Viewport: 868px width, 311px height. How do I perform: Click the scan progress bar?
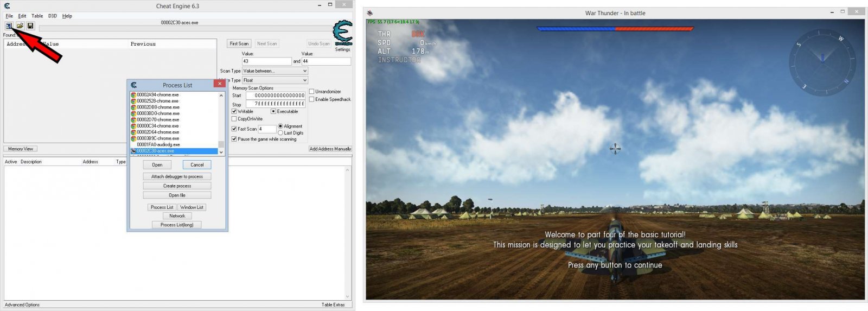tap(186, 28)
